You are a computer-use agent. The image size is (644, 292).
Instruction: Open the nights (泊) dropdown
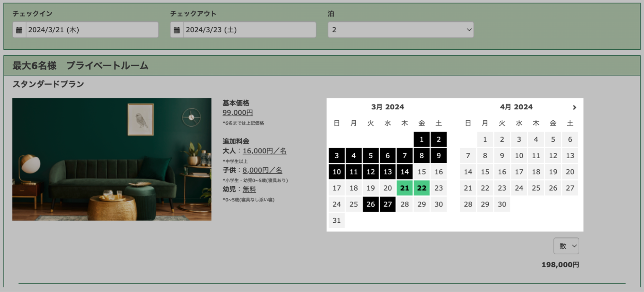pyautogui.click(x=400, y=30)
